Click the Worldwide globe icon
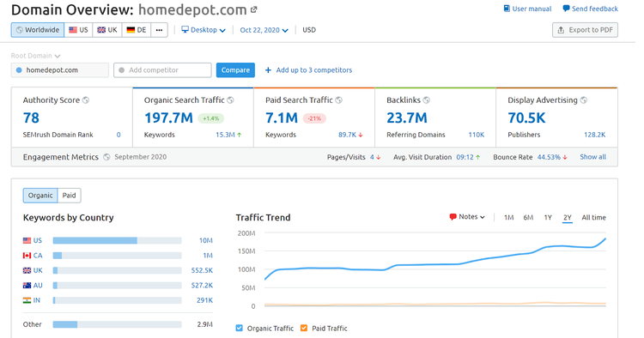Image resolution: width=644 pixels, height=338 pixels. pyautogui.click(x=19, y=30)
